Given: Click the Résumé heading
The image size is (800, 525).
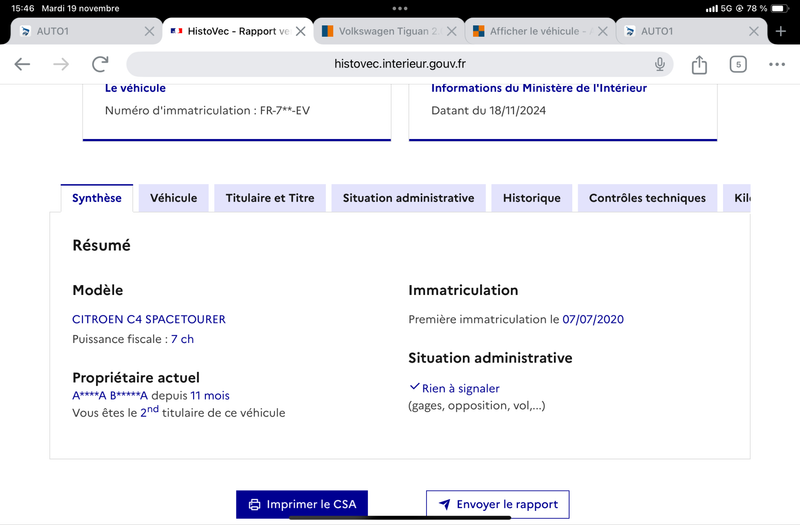Looking at the screenshot, I should 102,245.
